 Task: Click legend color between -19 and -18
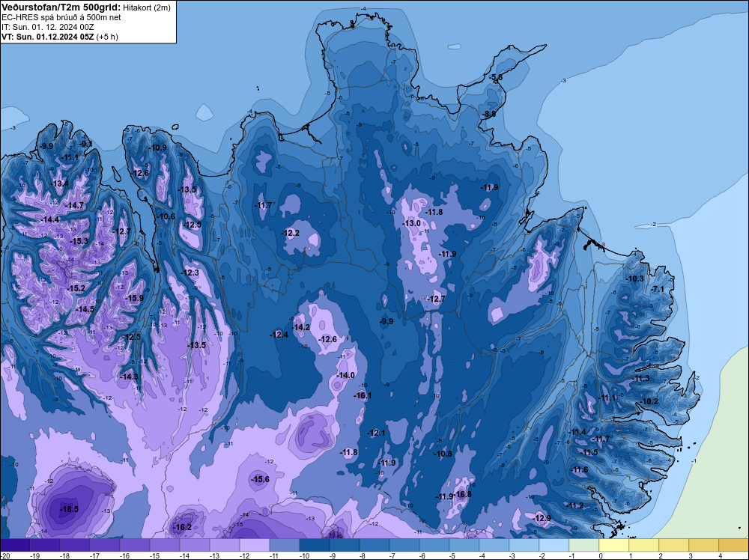coord(45,545)
